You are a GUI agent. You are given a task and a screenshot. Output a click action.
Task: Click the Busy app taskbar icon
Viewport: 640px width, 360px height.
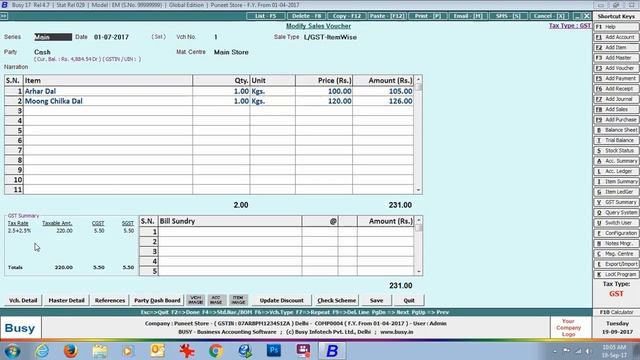pyautogui.click(x=332, y=351)
